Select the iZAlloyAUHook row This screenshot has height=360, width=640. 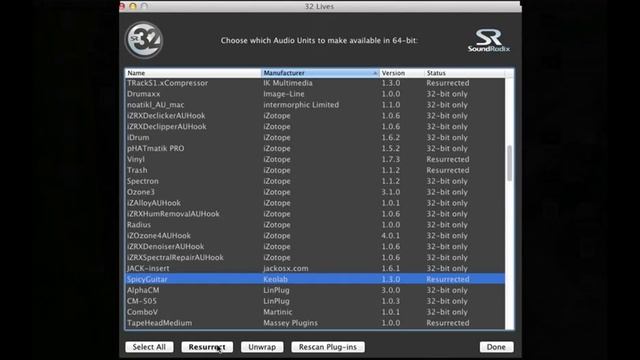(315, 203)
